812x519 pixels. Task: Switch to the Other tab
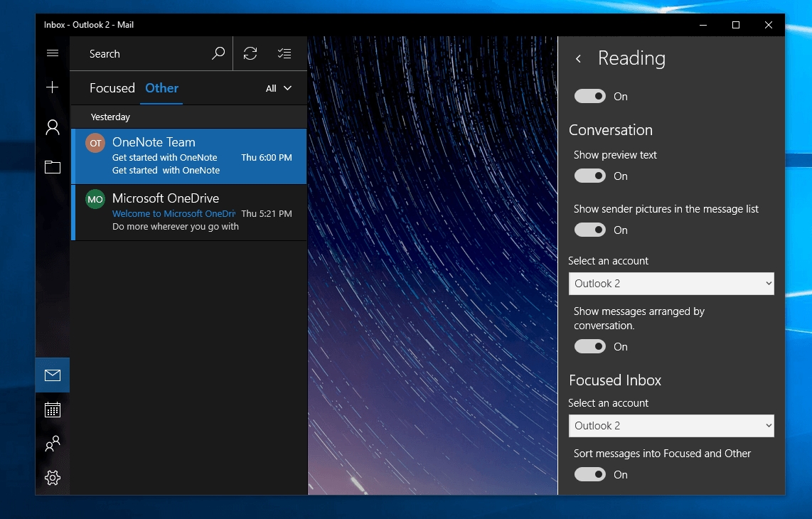click(x=161, y=88)
